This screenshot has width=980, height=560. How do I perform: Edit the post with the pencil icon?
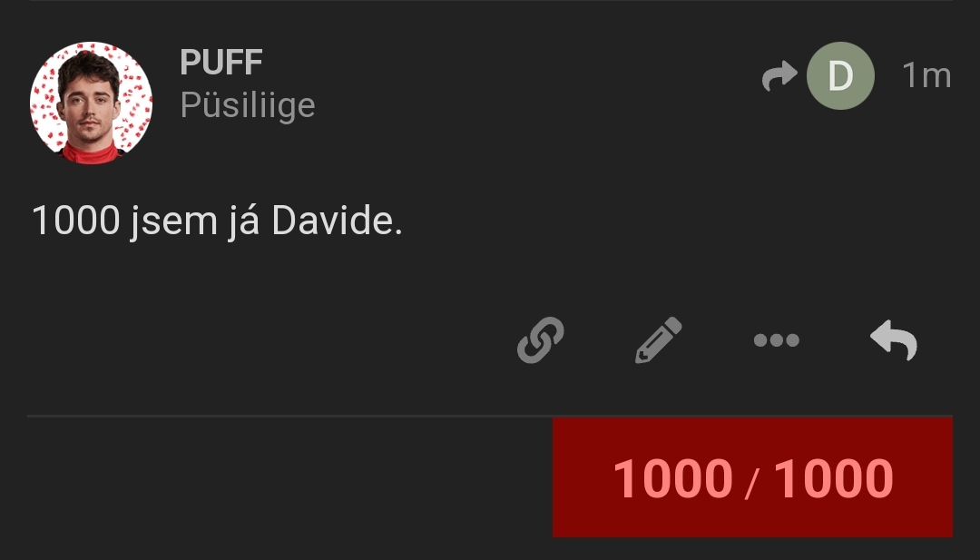(658, 340)
